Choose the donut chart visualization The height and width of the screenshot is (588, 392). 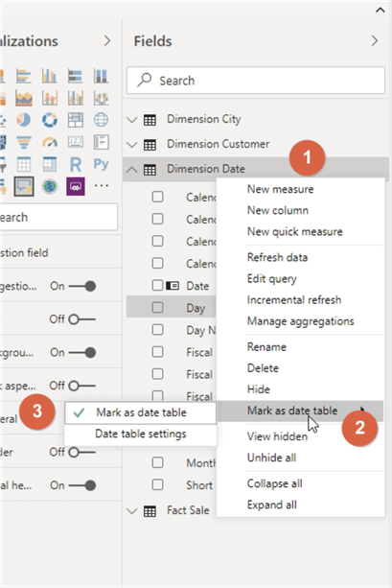[50, 120]
